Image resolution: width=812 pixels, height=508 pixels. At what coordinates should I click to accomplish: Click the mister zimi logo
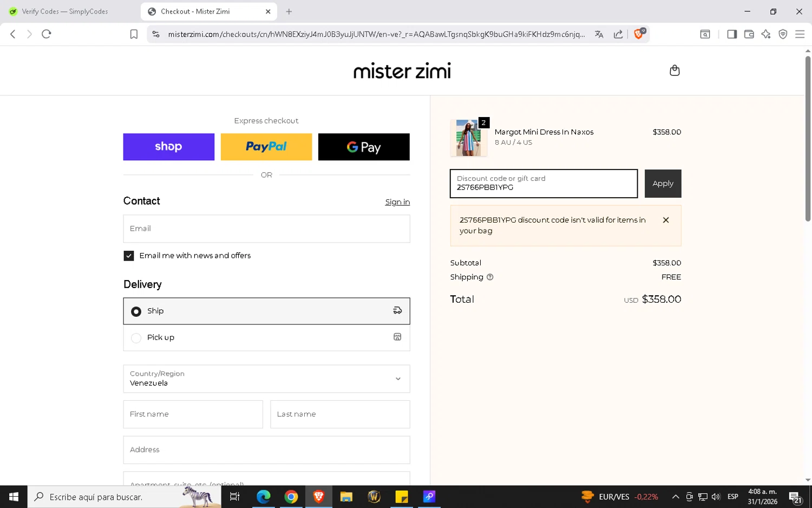(x=402, y=71)
